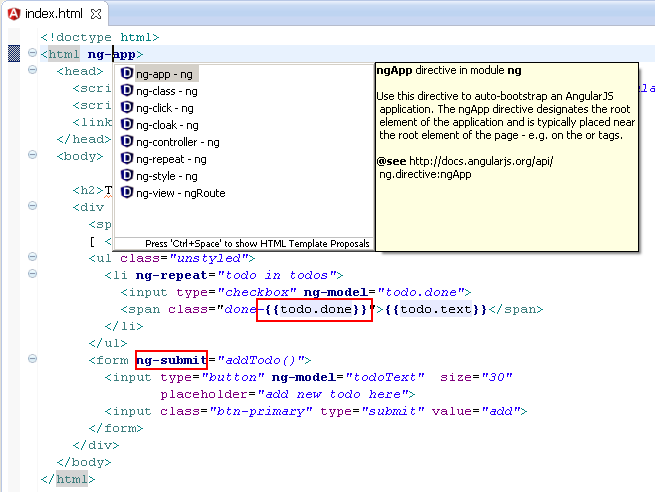Click directive icon beside ng-click proposal
Screen dimensions: 655x492
[127, 107]
